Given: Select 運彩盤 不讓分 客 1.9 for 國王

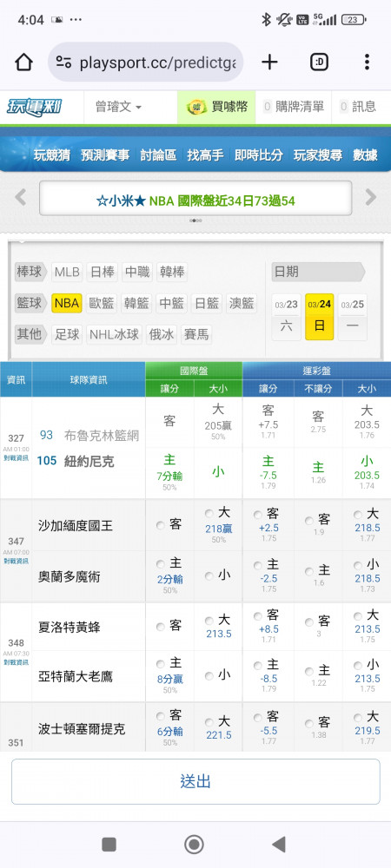Looking at the screenshot, I should (309, 520).
